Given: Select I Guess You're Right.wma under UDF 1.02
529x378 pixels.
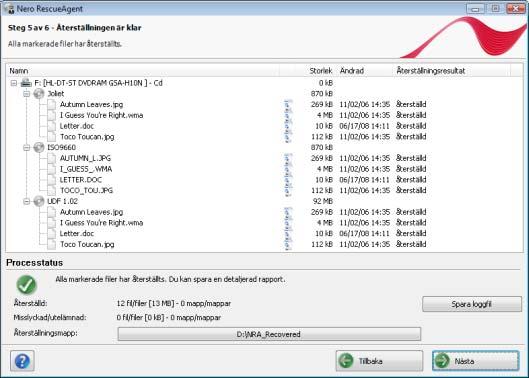Looking at the screenshot, I should coord(101,223).
